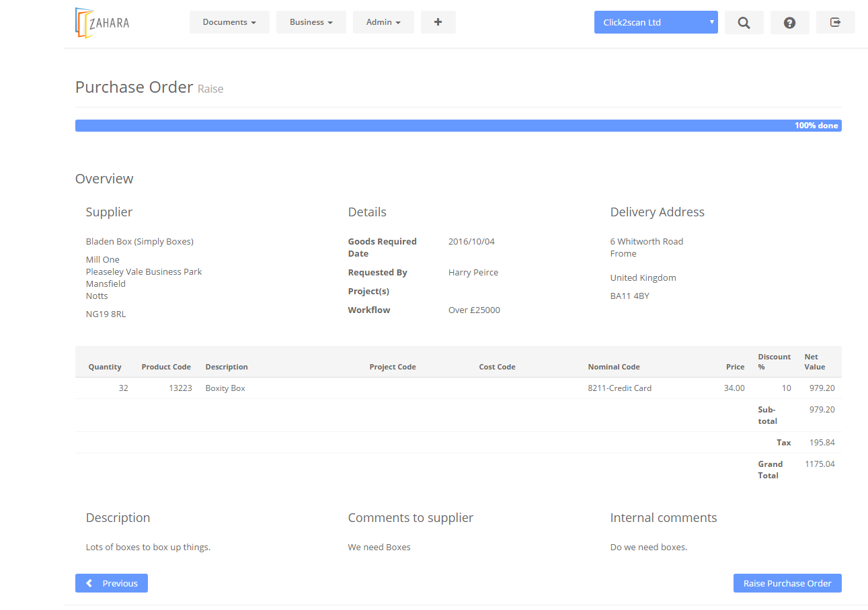The height and width of the screenshot is (610, 868).
Task: Click the price value 34.00
Action: 734,388
